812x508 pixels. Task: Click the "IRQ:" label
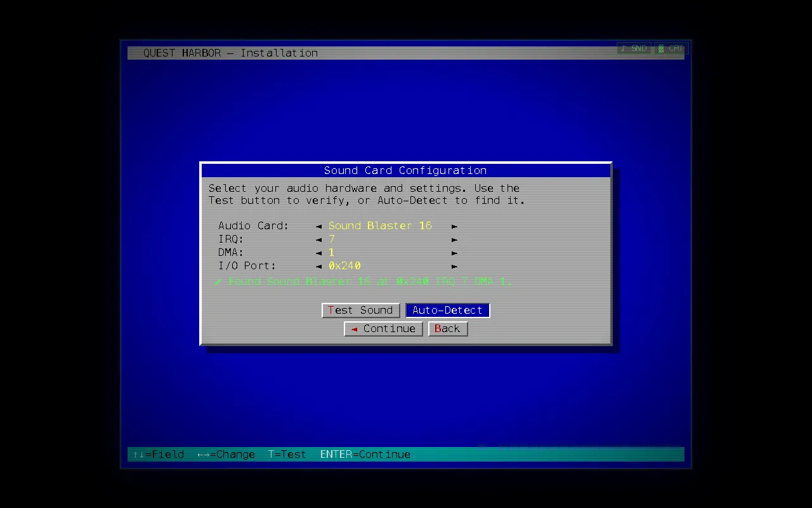click(x=231, y=239)
